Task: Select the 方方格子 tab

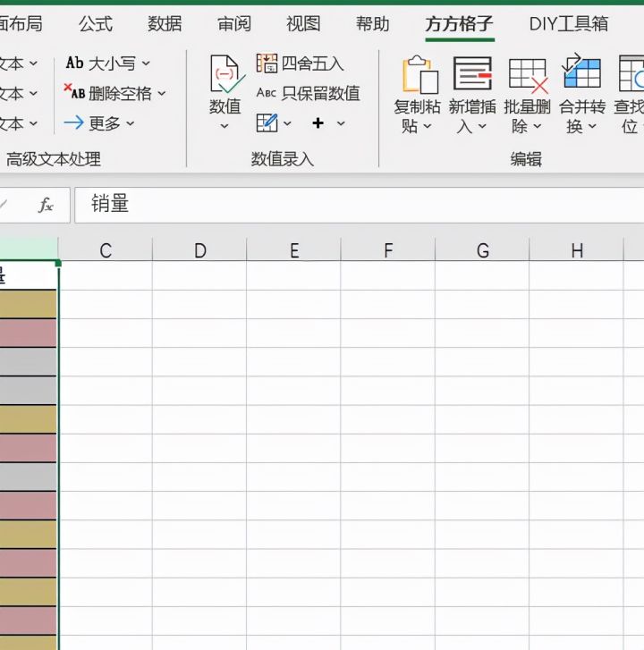Action: click(x=460, y=23)
